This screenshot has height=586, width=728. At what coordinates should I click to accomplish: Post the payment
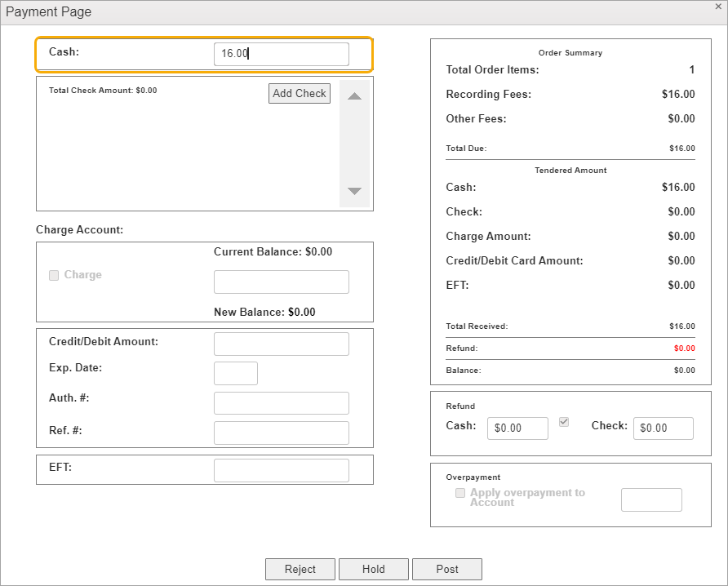pos(446,569)
